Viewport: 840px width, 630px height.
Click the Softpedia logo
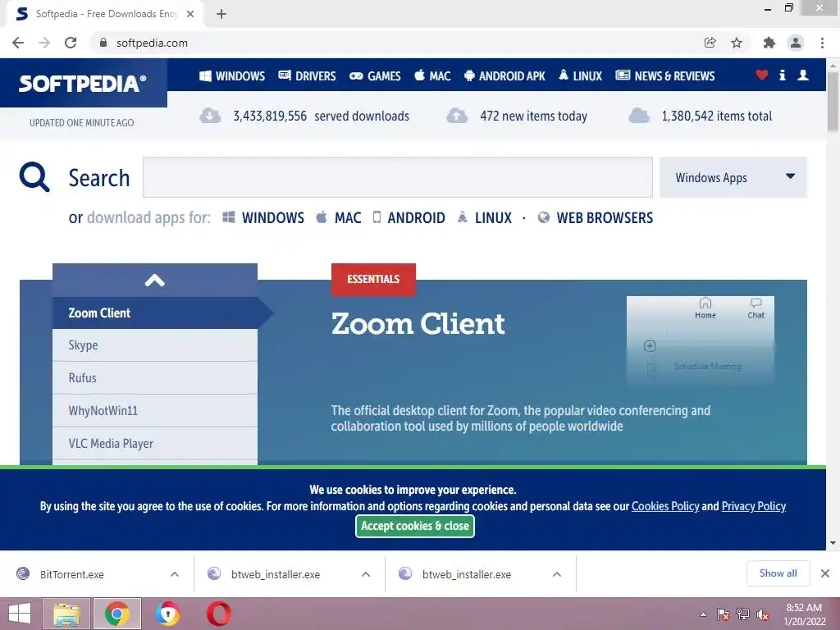pos(83,84)
